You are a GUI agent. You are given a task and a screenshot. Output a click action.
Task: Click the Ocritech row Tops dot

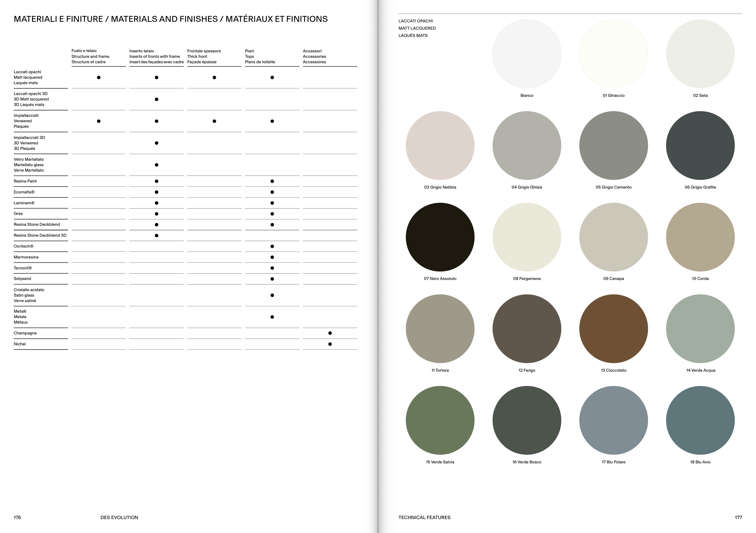click(x=272, y=246)
